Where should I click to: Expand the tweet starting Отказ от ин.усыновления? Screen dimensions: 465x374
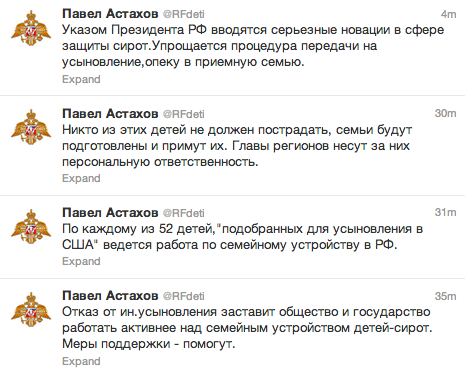(81, 361)
